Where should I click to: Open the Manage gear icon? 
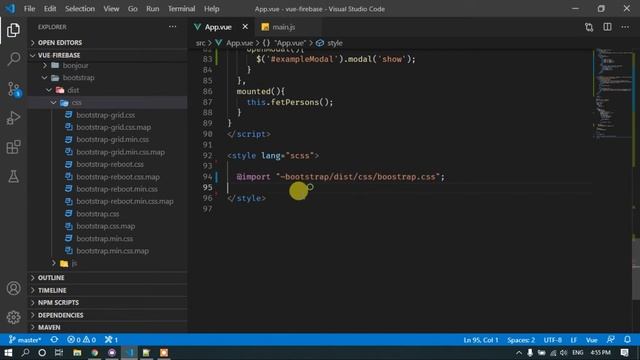pos(13,317)
